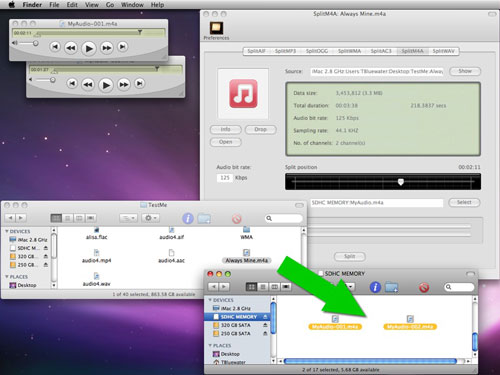Open Action gear dropdown in TestMe window
Image resolution: width=500 pixels, height=375 pixels.
pyautogui.click(x=150, y=218)
